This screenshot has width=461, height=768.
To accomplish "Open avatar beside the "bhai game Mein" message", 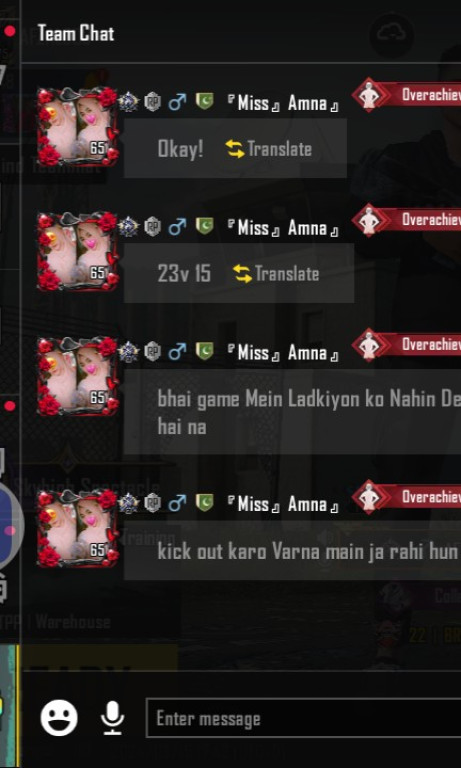I will coord(77,377).
